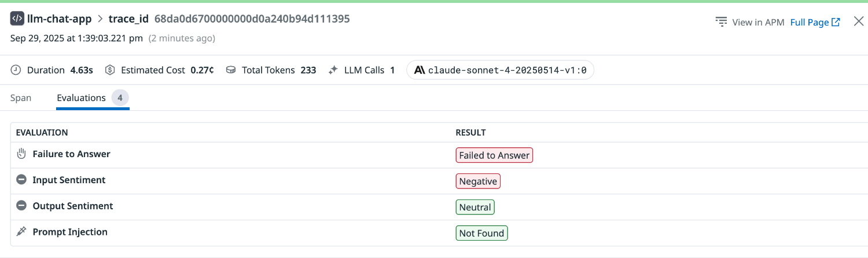868x258 pixels.
Task: Click the Not Found result tag
Action: [x=481, y=233]
